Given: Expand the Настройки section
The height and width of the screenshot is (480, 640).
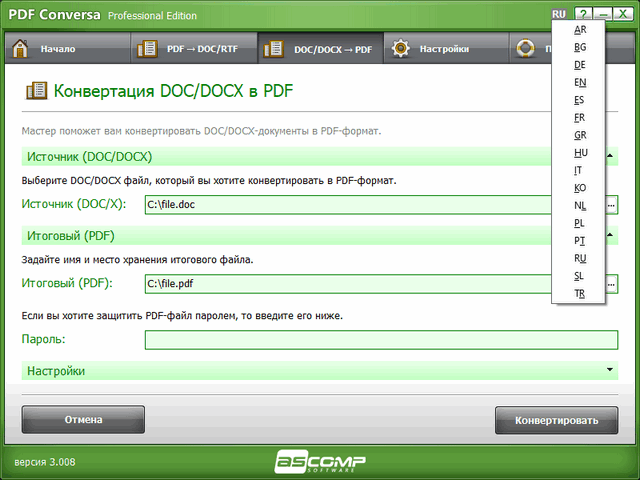Looking at the screenshot, I should pyautogui.click(x=610, y=369).
